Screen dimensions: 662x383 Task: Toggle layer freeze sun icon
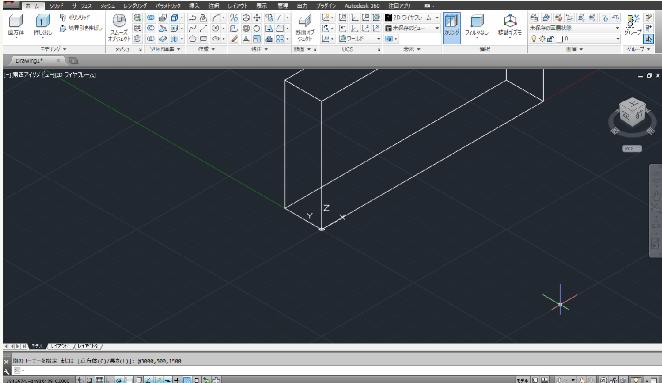click(x=542, y=39)
